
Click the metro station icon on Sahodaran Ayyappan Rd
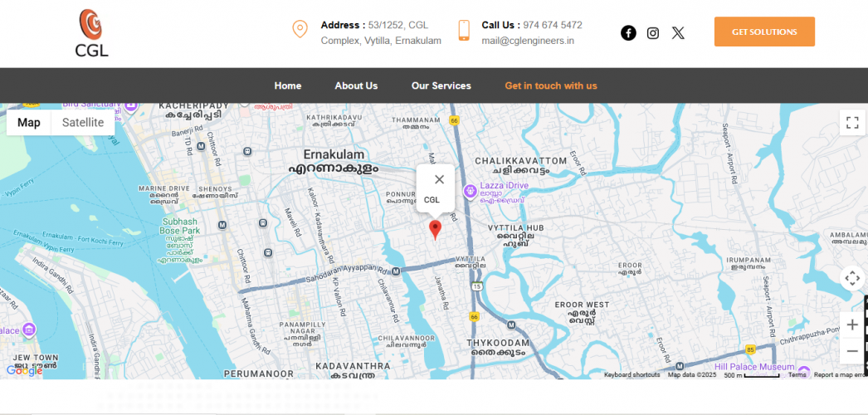396,271
